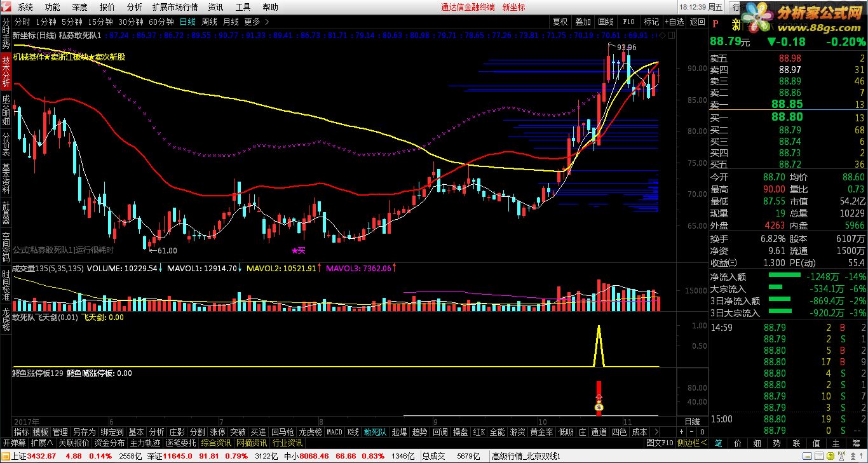Open the 扩展市场行情 menu
The height and width of the screenshot is (463, 868).
(x=175, y=8)
